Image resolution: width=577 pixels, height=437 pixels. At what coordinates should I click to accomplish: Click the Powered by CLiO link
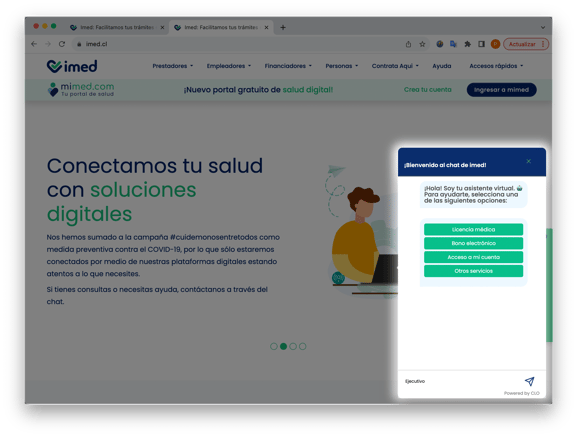pos(522,393)
